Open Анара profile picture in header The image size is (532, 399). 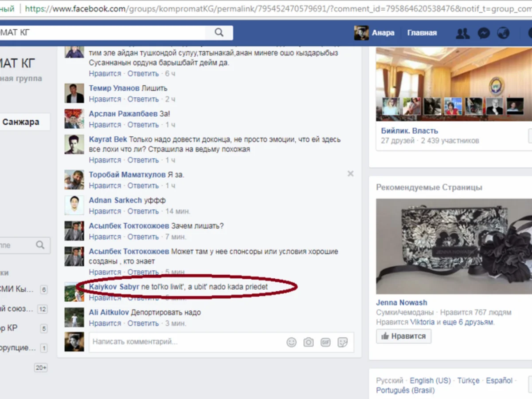[x=361, y=33]
